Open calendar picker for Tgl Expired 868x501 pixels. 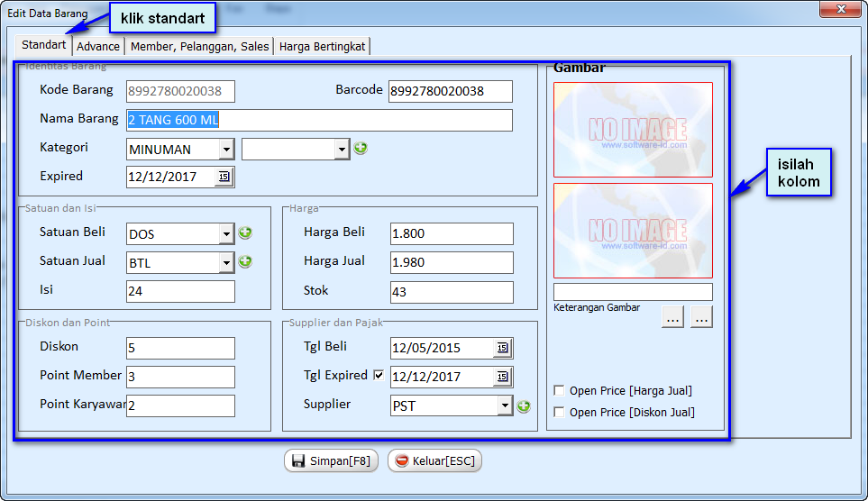point(502,377)
